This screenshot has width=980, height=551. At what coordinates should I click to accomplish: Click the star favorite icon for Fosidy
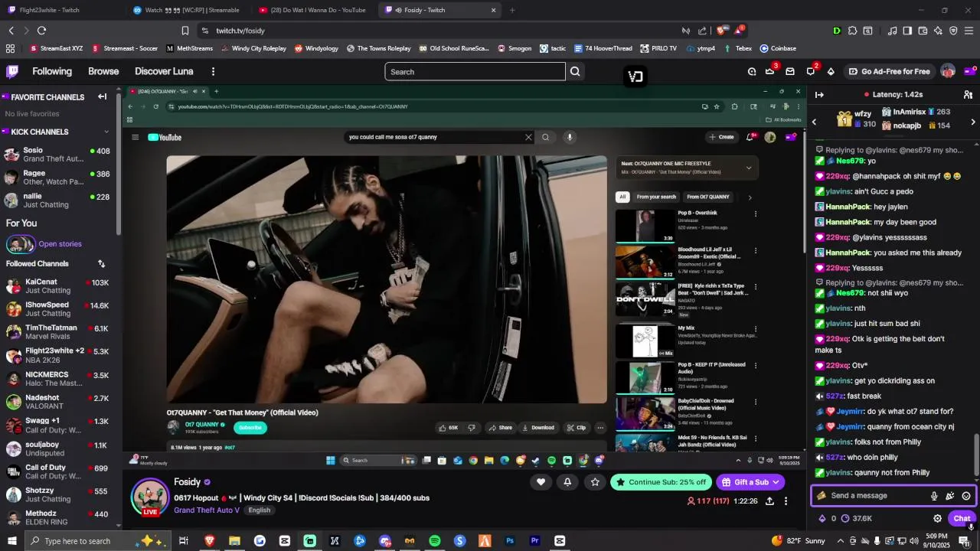pos(595,481)
